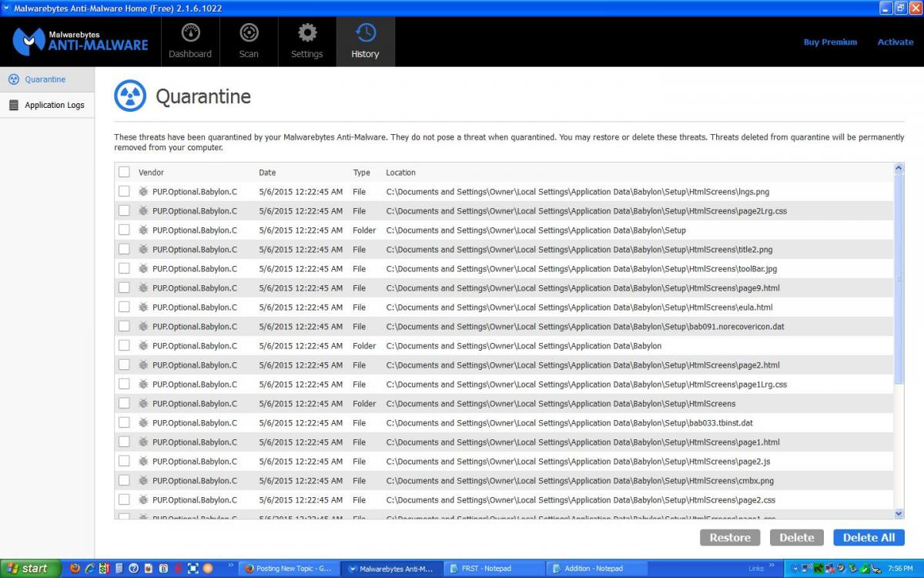Select Quarantine in the sidebar
This screenshot has width=924, height=578.
47,79
